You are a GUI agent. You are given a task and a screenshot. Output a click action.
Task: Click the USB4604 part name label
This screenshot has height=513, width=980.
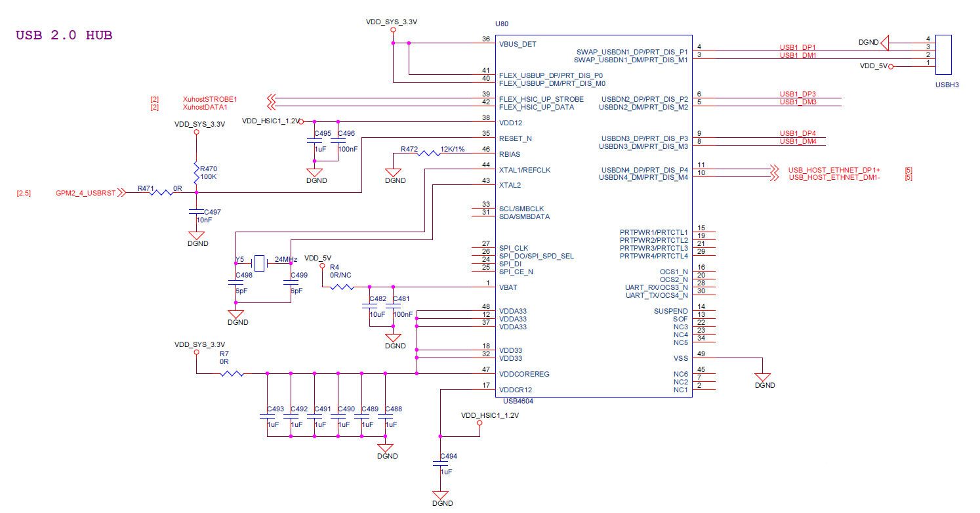pyautogui.click(x=518, y=400)
